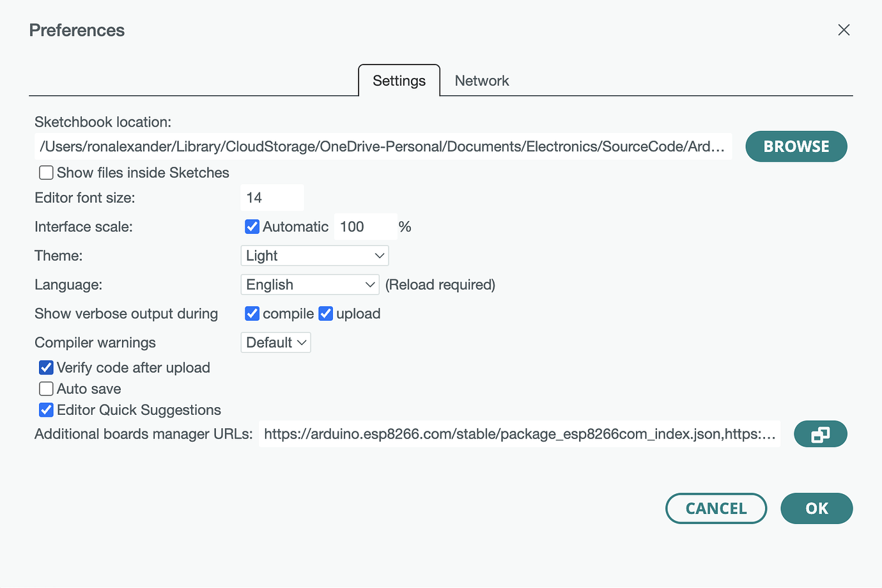Toggle verbose output during compile
The width and height of the screenshot is (882, 588).
point(252,314)
